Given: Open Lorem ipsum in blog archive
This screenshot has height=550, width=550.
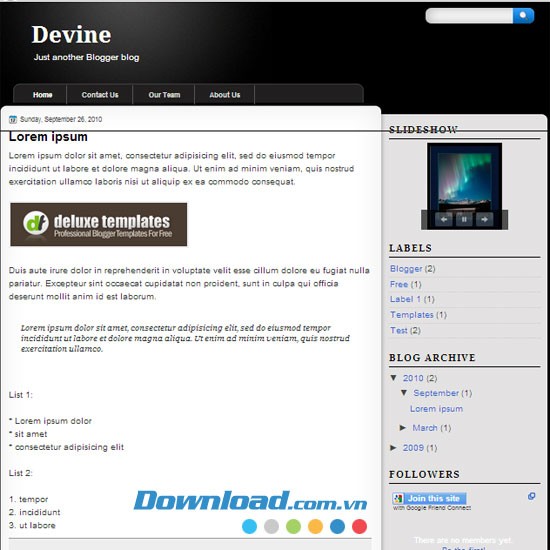Looking at the screenshot, I should pos(436,409).
